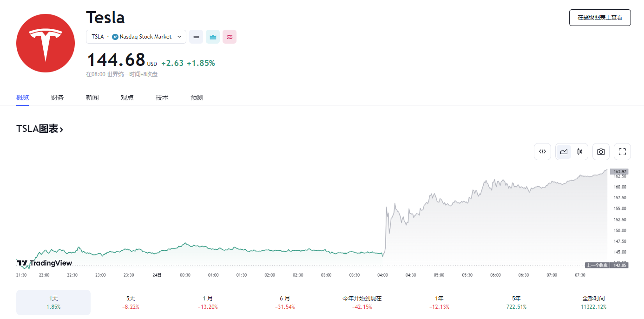Click the embed code icon
644x319 pixels.
point(542,151)
